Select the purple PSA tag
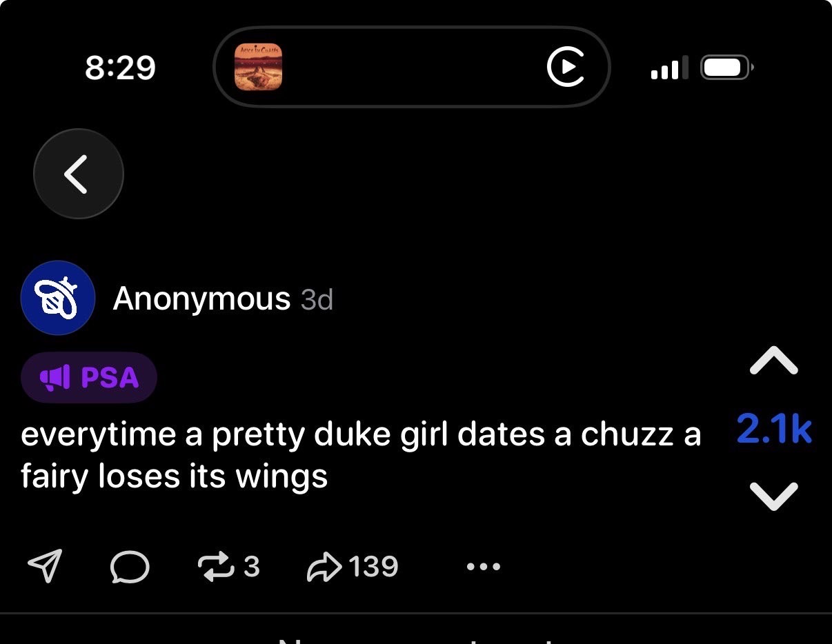 click(x=89, y=377)
